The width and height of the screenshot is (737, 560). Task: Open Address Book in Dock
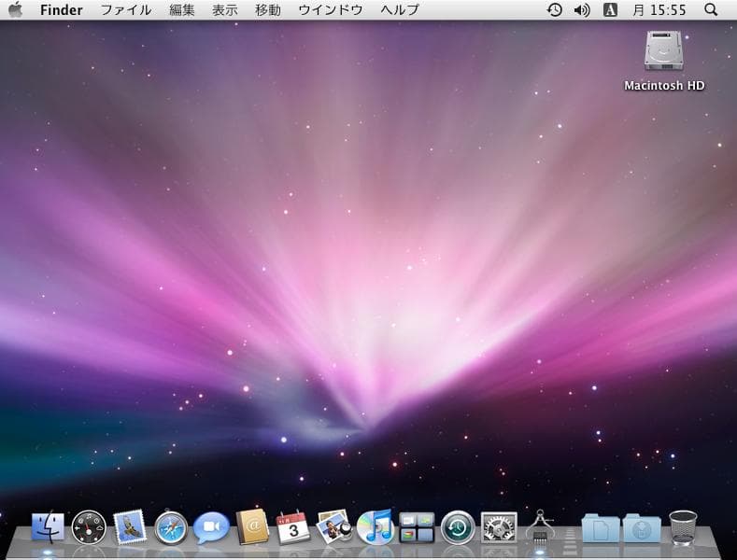pyautogui.click(x=253, y=527)
